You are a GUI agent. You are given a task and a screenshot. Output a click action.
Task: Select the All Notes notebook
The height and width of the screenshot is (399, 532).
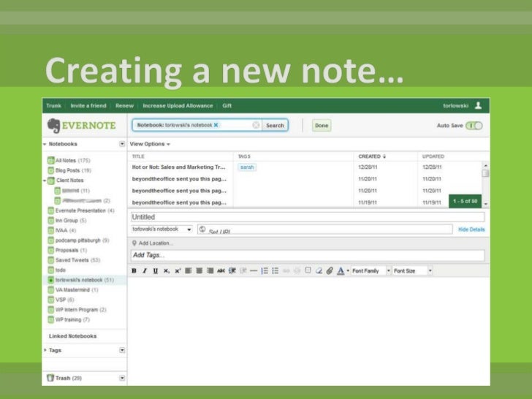tap(69, 161)
